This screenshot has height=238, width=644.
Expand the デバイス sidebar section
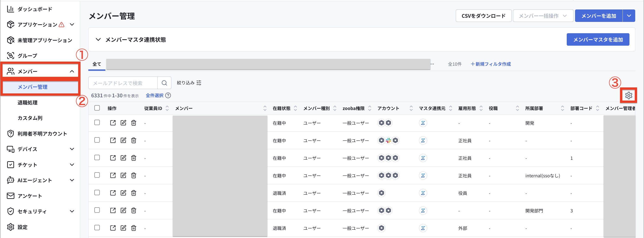point(72,149)
